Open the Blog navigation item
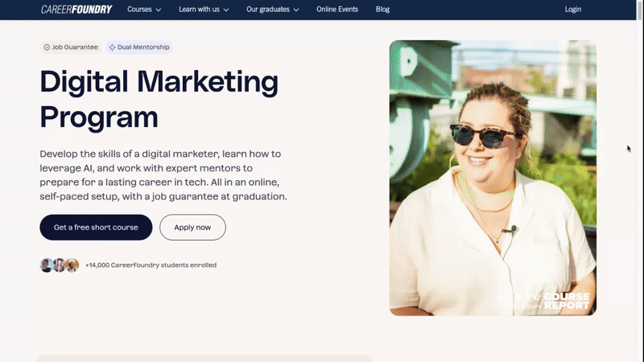The width and height of the screenshot is (644, 362). [x=382, y=10]
